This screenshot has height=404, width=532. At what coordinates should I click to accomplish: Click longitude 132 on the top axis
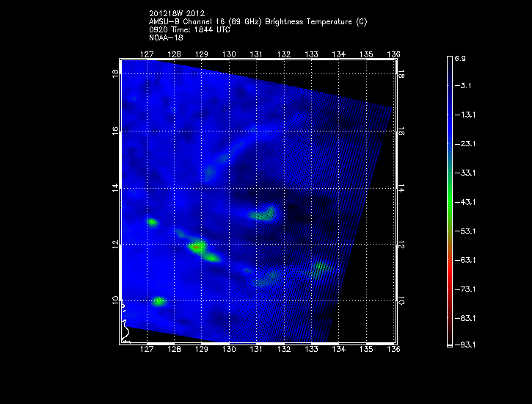click(x=284, y=54)
